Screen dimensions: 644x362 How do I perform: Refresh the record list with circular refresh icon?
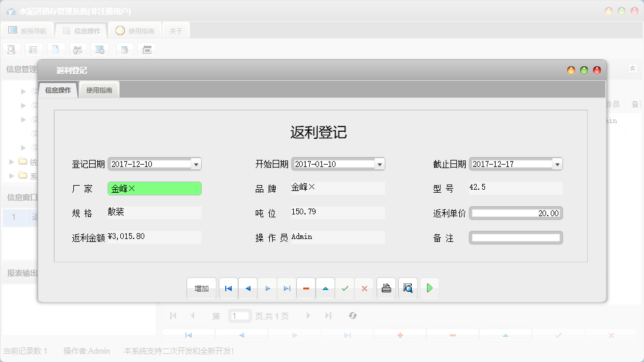pos(352,316)
